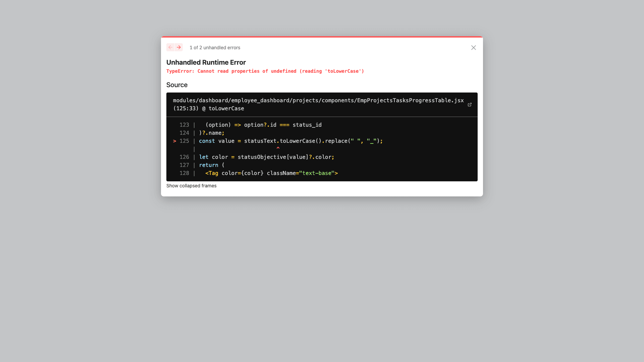Click the red caret error pointer
The image size is (644, 362).
tap(278, 148)
